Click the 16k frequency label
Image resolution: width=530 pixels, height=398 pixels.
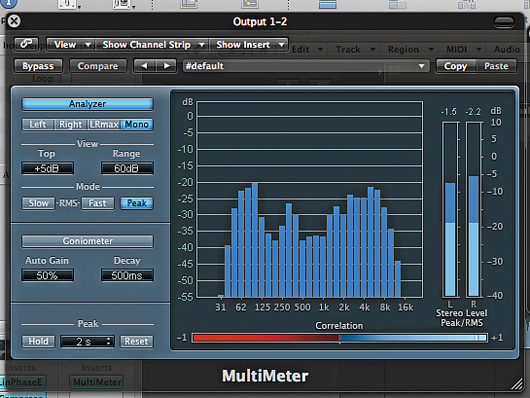(406, 307)
